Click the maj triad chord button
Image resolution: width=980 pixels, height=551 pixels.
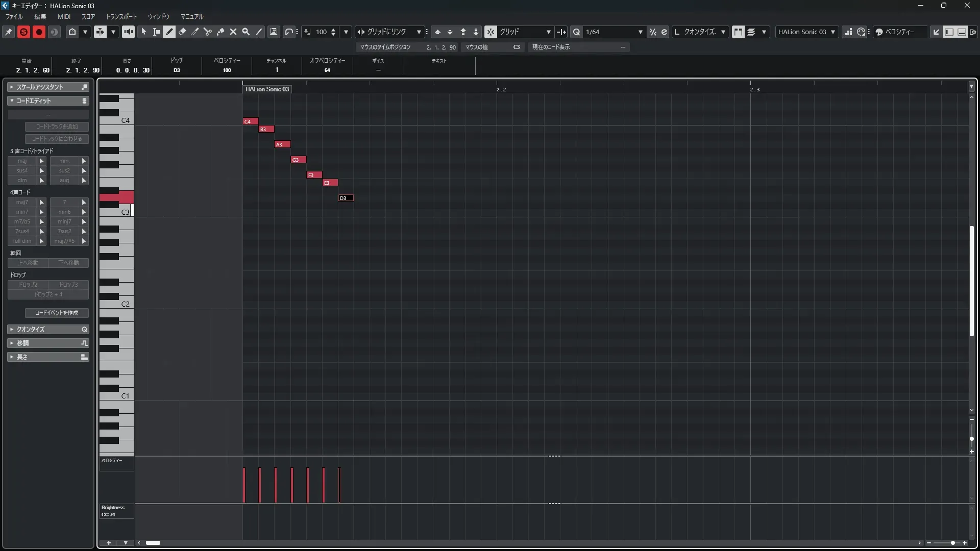(x=22, y=161)
